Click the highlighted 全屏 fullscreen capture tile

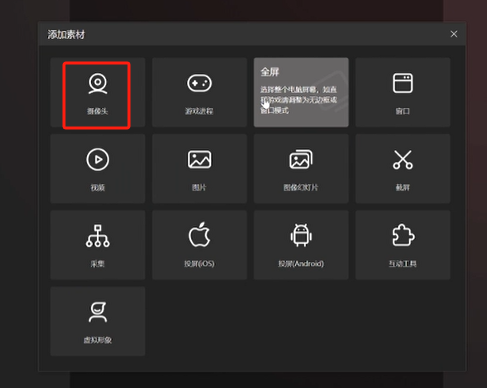tap(301, 92)
